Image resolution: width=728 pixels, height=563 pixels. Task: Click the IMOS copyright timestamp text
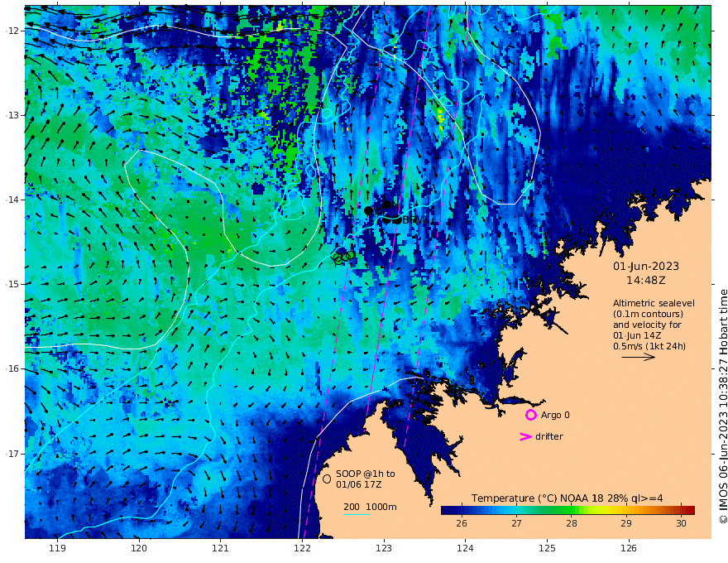click(x=723, y=407)
